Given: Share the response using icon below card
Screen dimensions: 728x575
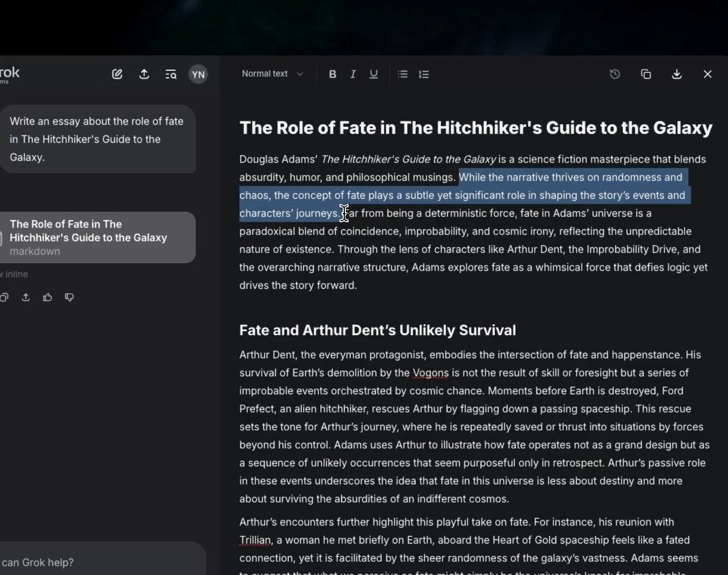Looking at the screenshot, I should coord(26,297).
